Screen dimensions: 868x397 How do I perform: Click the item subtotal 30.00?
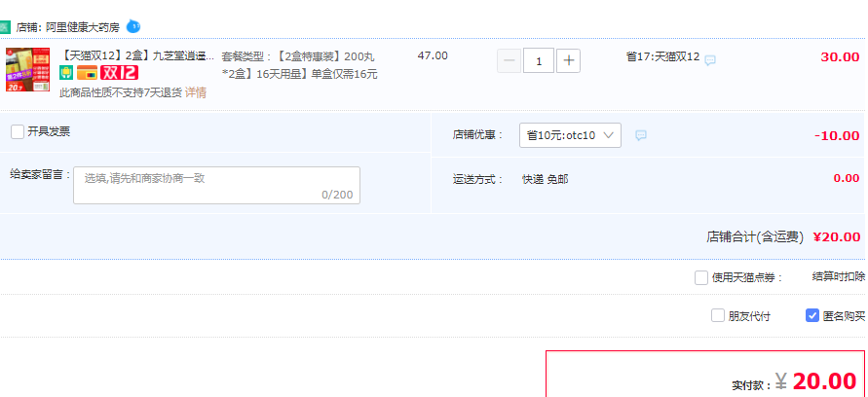840,57
